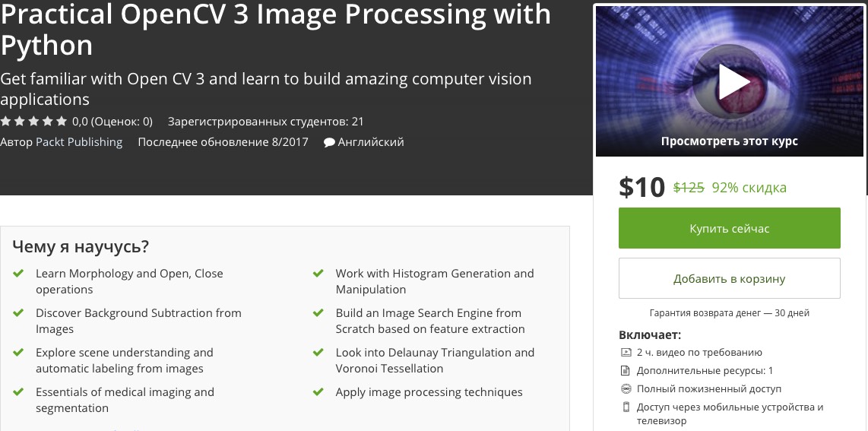Click Полный пожизненный доступ text
Screen dimensions: 868x431
click(x=709, y=388)
